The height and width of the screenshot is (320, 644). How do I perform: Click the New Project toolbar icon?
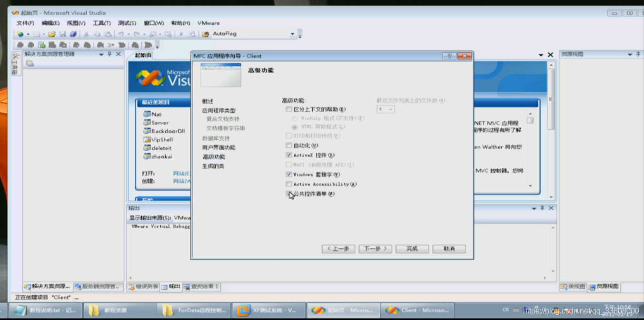20,34
